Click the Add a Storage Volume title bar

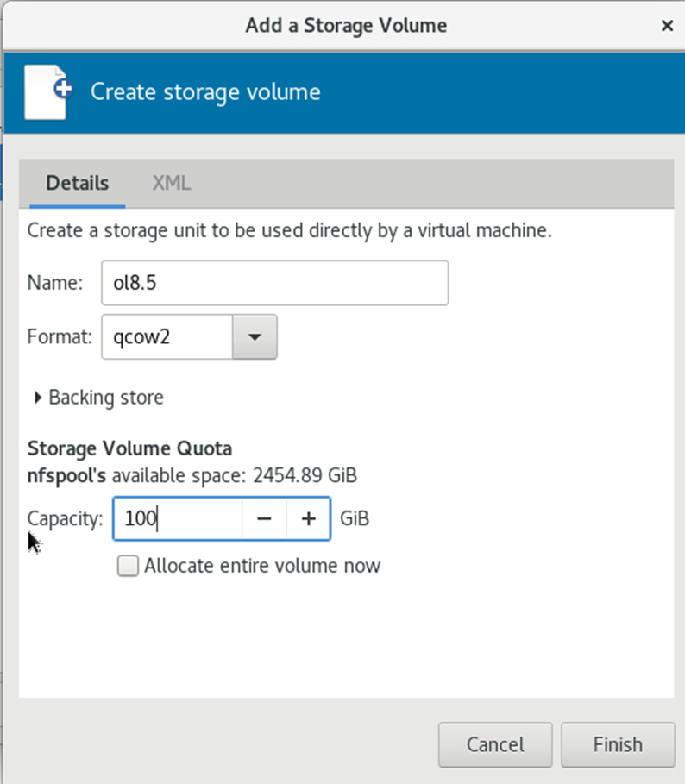tap(346, 26)
